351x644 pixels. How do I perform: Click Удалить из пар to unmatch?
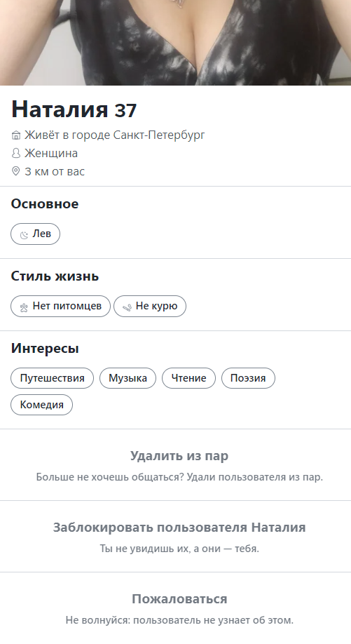tap(179, 456)
